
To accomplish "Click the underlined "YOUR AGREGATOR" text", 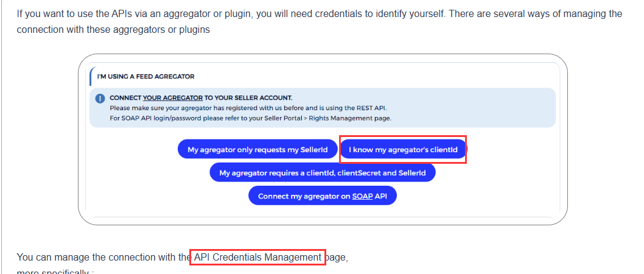I will (172, 98).
